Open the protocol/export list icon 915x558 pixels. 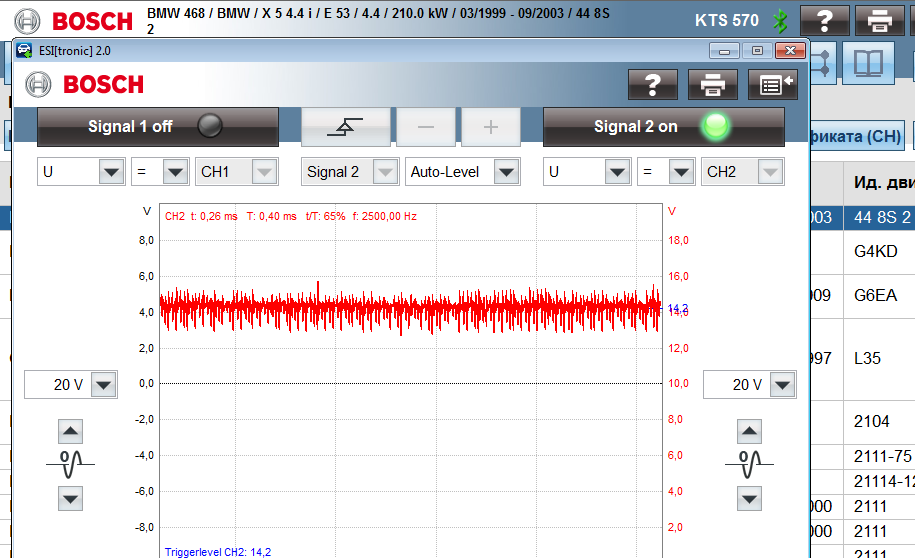click(x=773, y=85)
